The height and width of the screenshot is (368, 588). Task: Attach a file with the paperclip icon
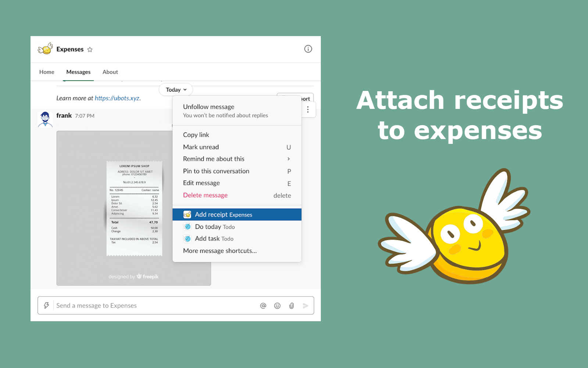pyautogui.click(x=291, y=306)
